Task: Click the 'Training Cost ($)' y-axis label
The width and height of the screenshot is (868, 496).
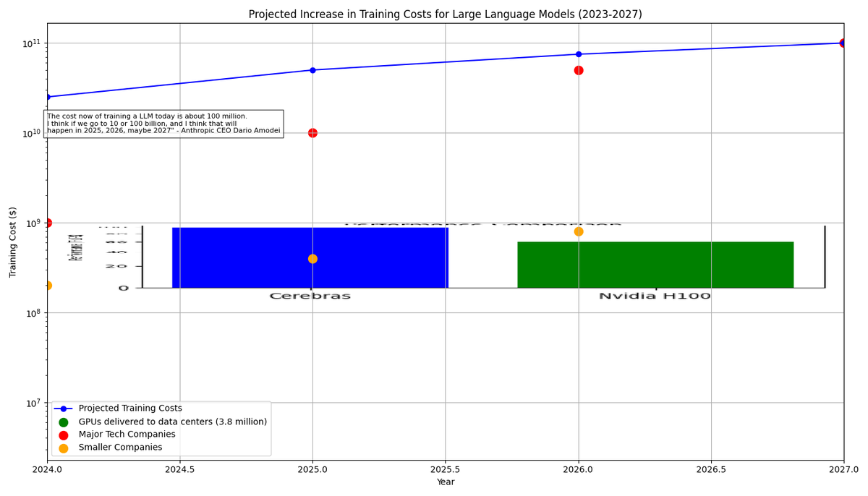Action: coord(13,241)
